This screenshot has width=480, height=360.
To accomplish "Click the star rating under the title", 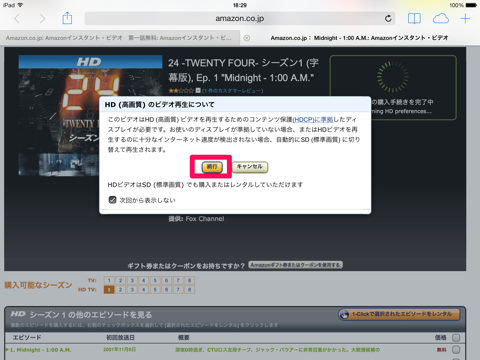I will 181,91.
